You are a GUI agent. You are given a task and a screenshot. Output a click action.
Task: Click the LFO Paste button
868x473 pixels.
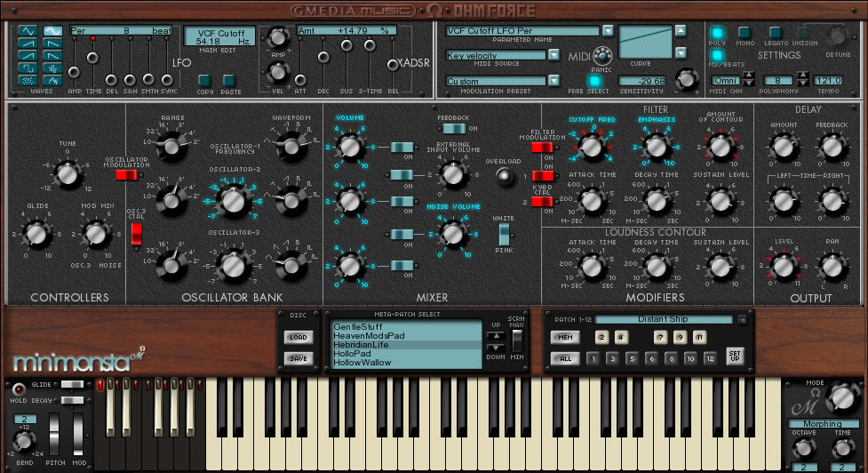228,80
